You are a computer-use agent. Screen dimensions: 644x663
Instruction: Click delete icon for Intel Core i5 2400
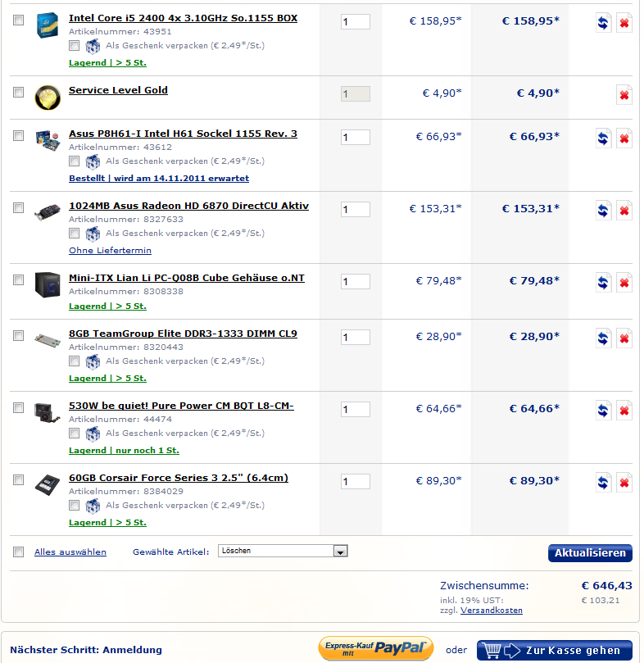coord(624,23)
